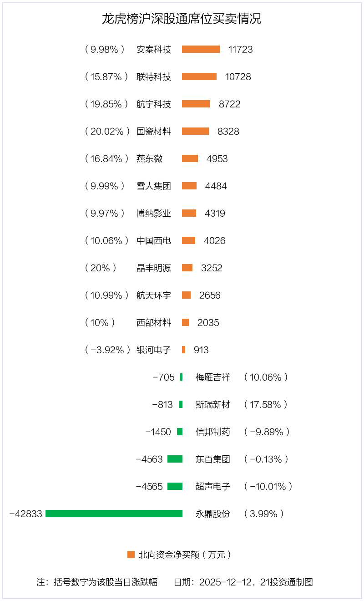Viewport: 364px width, 601px height.
Task: Select the 梅雁吉祥 stock label
Action: (x=213, y=377)
